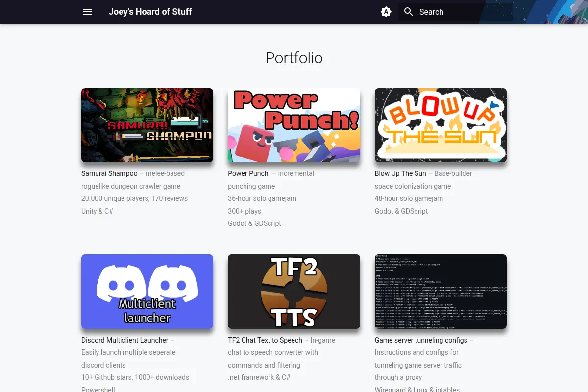588x392 pixels.
Task: Click the Portfolio heading
Action: click(294, 58)
